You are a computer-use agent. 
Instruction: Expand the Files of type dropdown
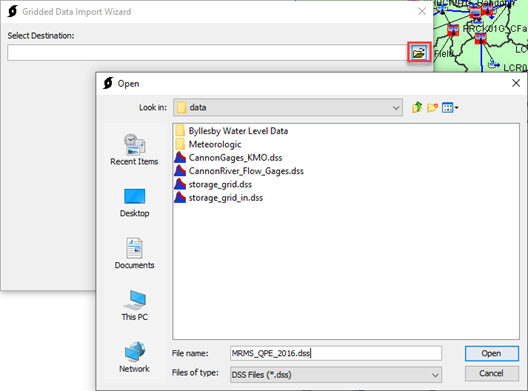(435, 375)
